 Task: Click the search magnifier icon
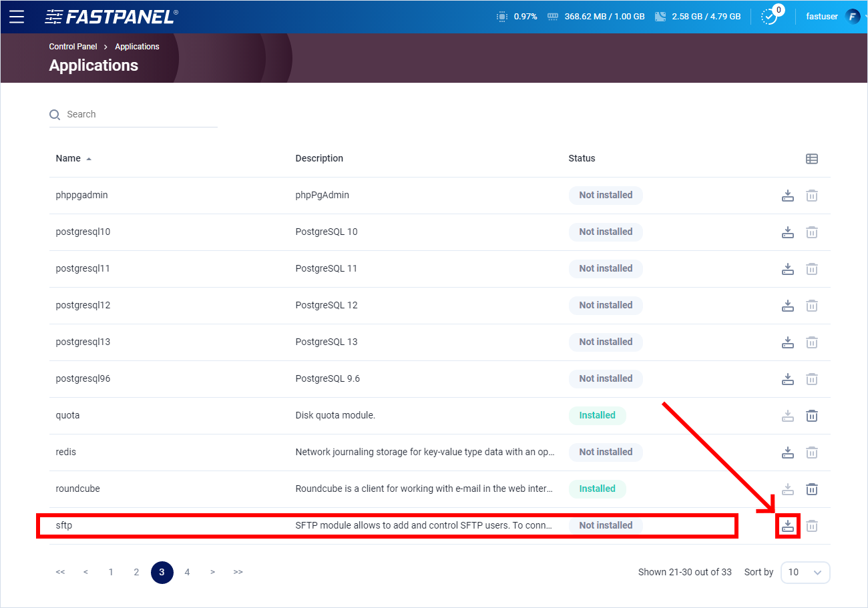coord(55,115)
